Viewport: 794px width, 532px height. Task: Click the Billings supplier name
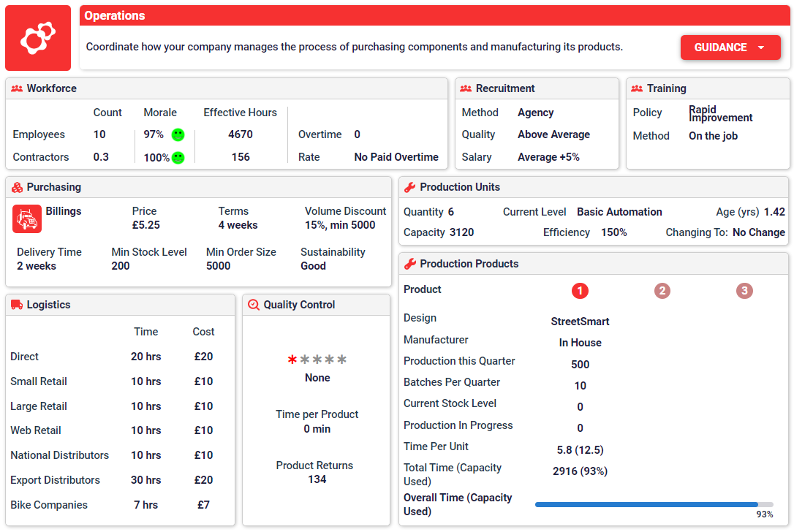(64, 211)
